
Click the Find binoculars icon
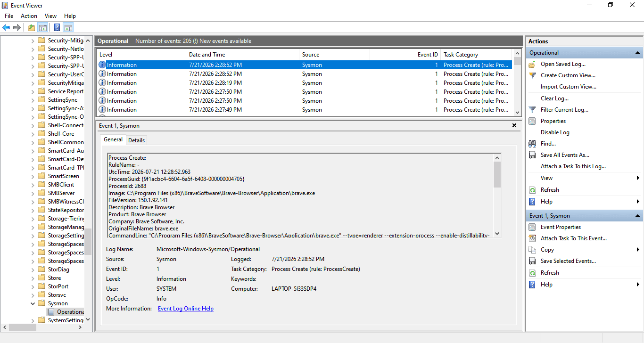click(x=532, y=144)
